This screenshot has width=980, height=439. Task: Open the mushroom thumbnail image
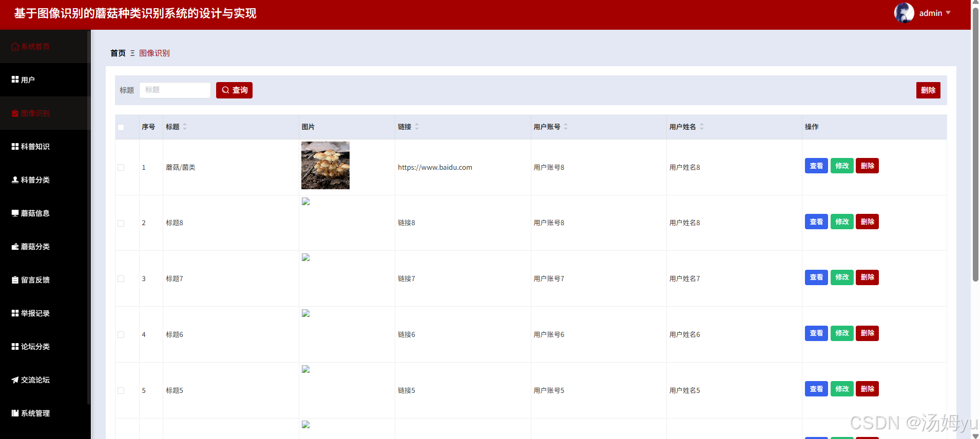click(325, 166)
